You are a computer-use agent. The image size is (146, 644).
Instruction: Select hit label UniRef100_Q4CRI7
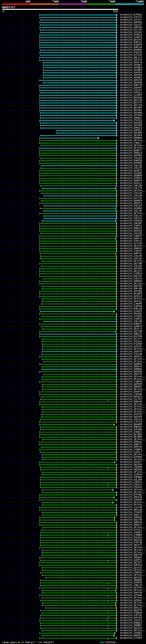[x=131, y=462]
